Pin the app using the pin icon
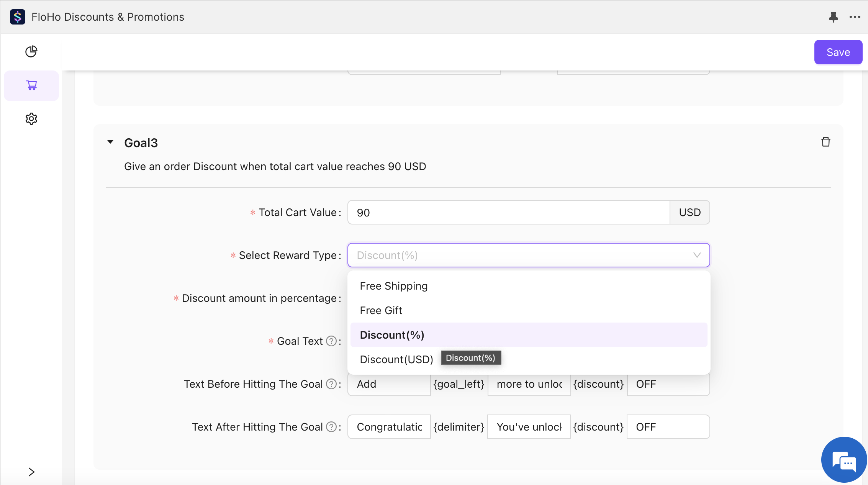Image resolution: width=868 pixels, height=485 pixels. click(x=833, y=17)
